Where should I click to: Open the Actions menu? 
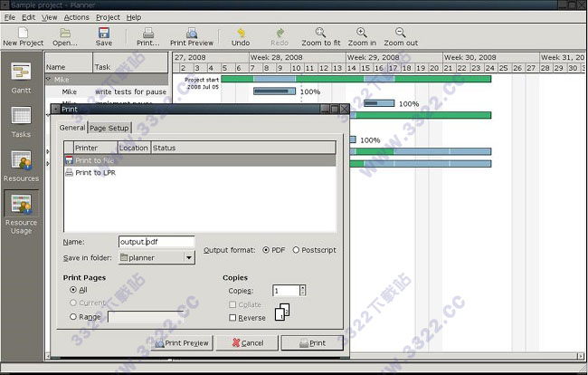coord(77,17)
